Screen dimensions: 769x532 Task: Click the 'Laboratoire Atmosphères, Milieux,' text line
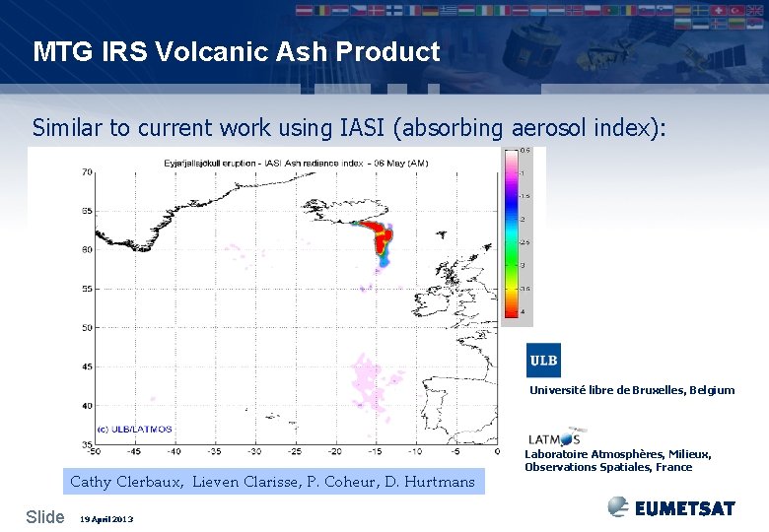[x=617, y=454]
